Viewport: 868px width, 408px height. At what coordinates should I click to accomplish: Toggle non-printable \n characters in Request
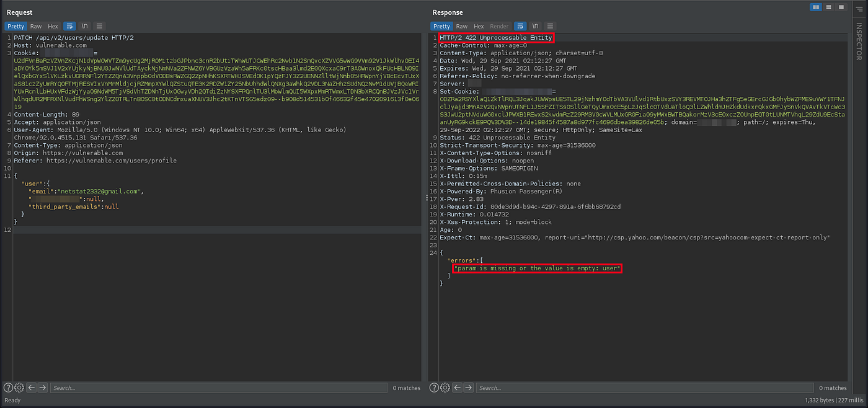pos(84,26)
